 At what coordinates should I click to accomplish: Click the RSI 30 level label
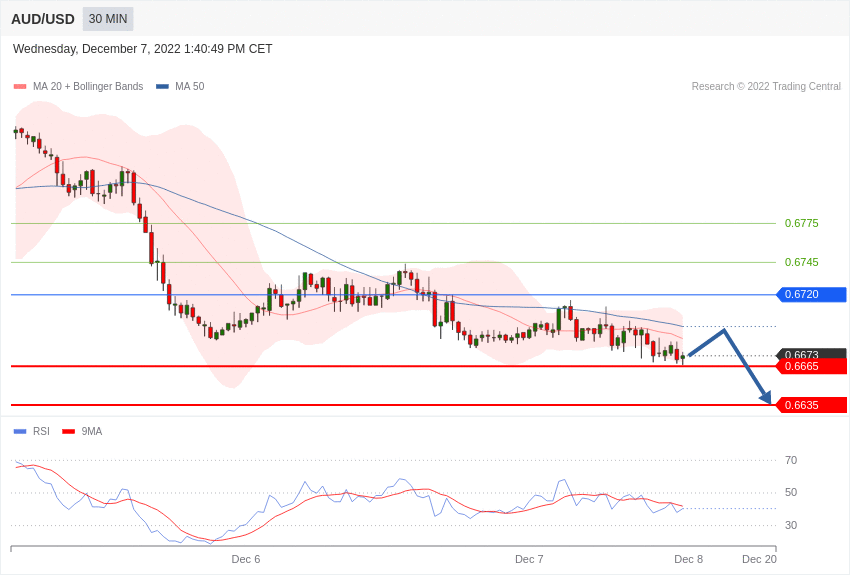click(x=791, y=525)
